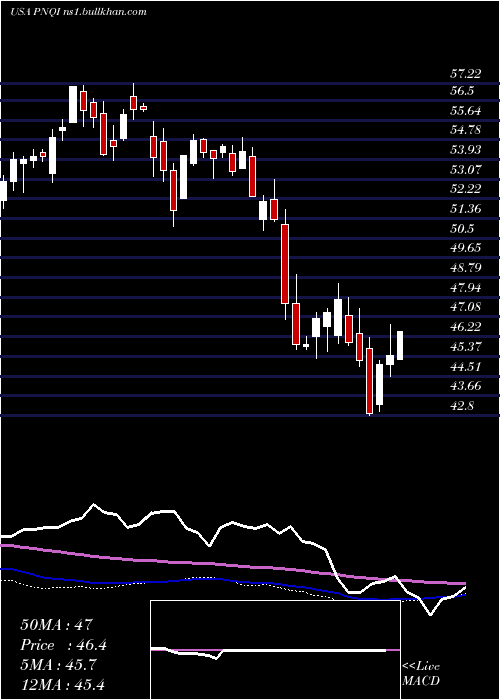Click the 53.93 price axis label

tap(465, 150)
